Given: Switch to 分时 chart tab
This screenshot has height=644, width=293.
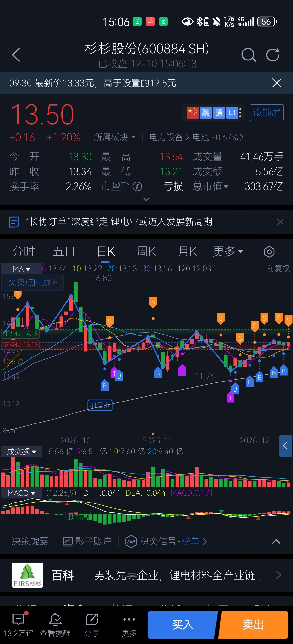Looking at the screenshot, I should [x=23, y=251].
